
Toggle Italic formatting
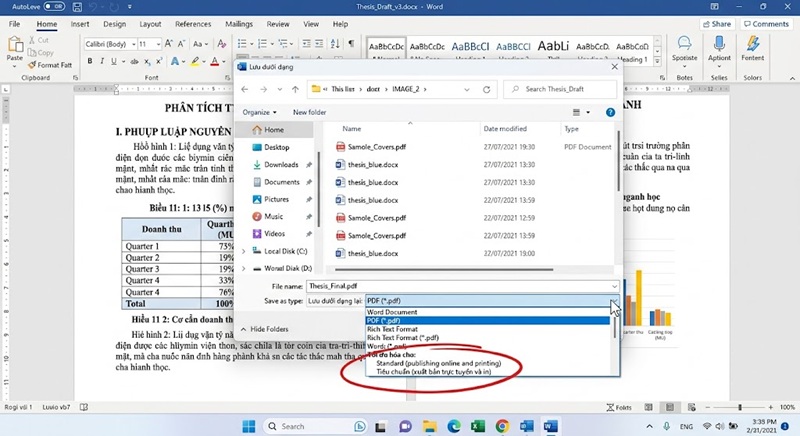click(x=102, y=61)
